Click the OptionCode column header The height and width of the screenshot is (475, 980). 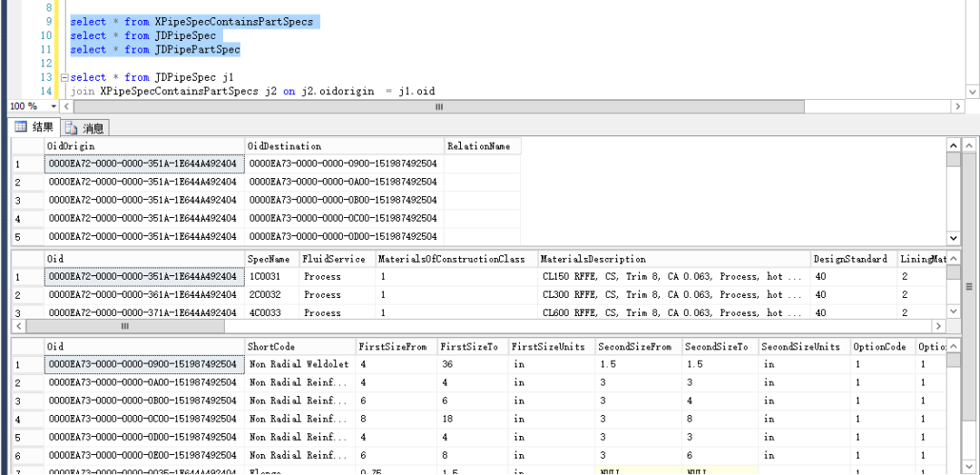(x=883, y=346)
